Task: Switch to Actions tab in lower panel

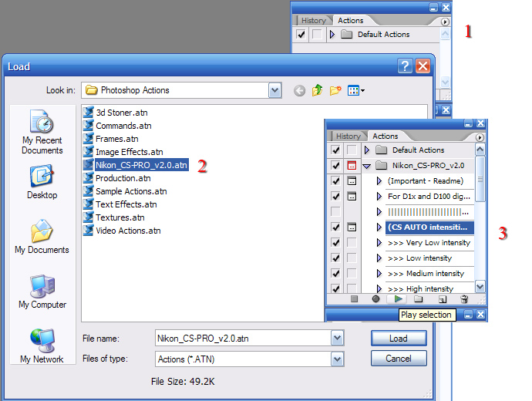Action: 385,136
